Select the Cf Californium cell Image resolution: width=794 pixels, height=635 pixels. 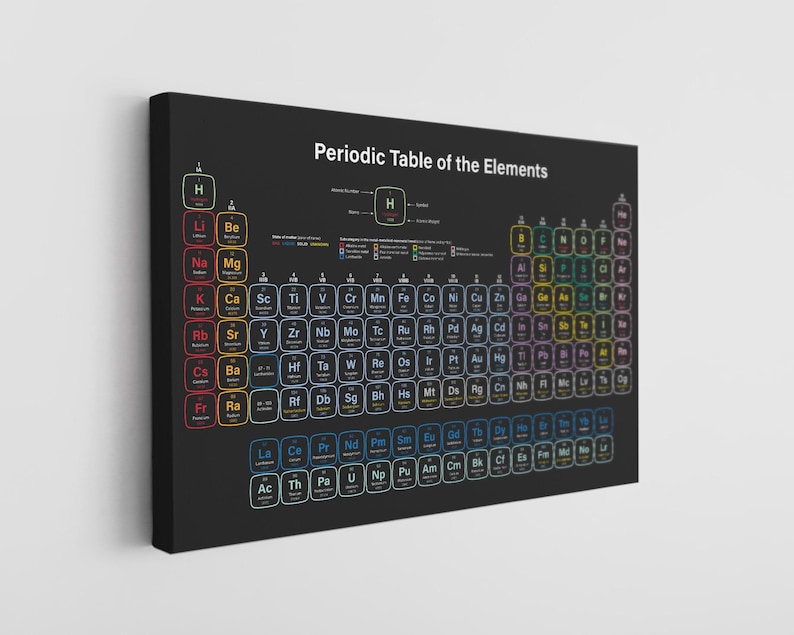500,461
